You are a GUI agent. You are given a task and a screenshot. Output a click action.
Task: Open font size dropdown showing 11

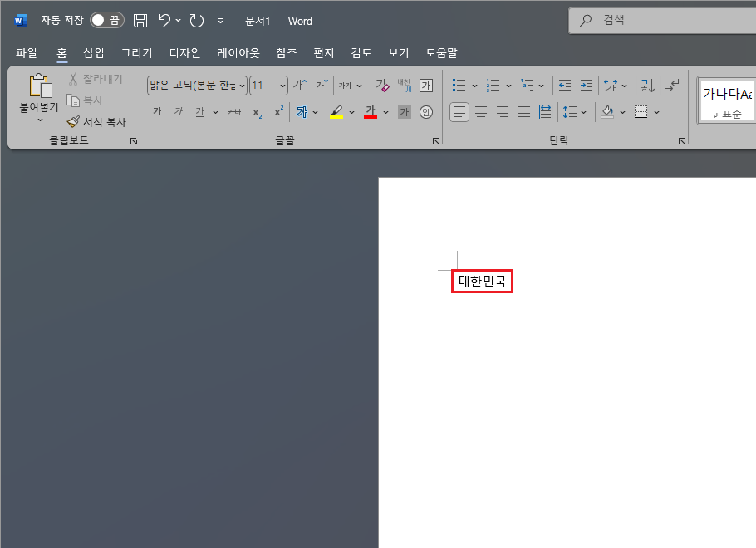tap(282, 86)
